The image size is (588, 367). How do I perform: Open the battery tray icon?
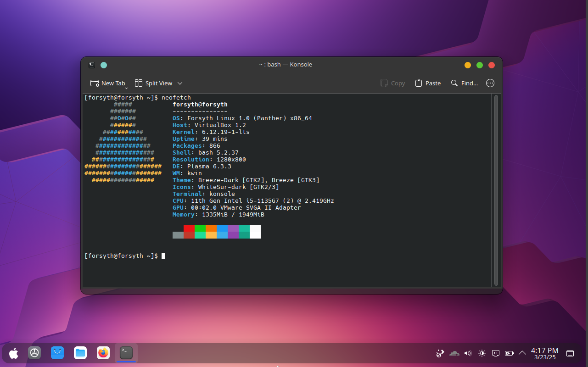509,353
